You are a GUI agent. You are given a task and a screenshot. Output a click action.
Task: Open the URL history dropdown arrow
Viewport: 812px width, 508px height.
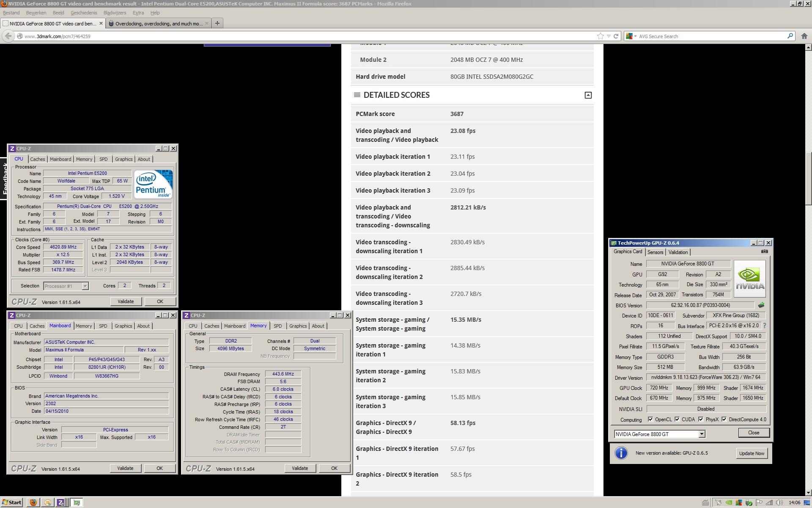pyautogui.click(x=609, y=36)
